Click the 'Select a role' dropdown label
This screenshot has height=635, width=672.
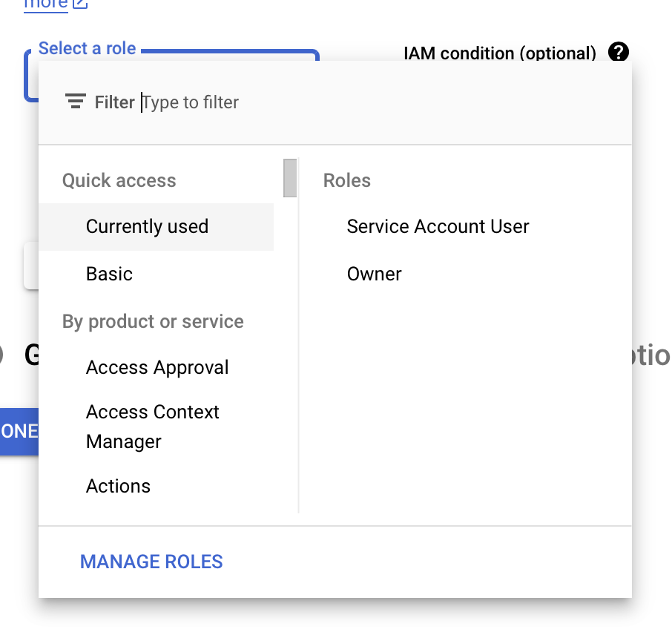click(88, 48)
